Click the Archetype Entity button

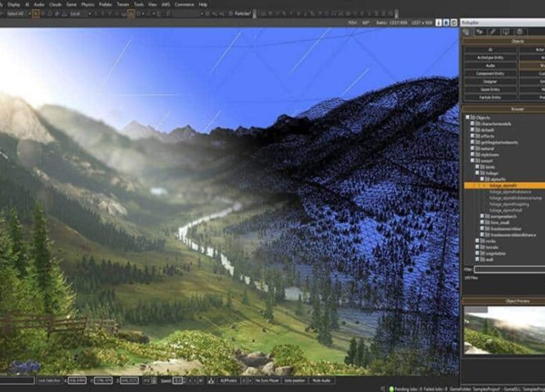click(x=490, y=58)
